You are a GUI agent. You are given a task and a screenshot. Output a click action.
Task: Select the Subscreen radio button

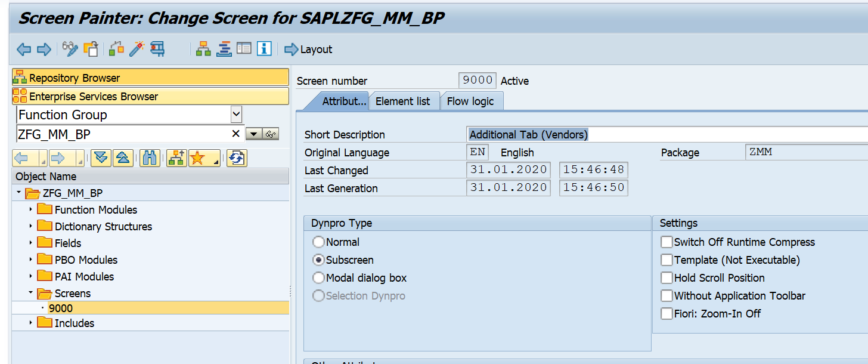320,260
